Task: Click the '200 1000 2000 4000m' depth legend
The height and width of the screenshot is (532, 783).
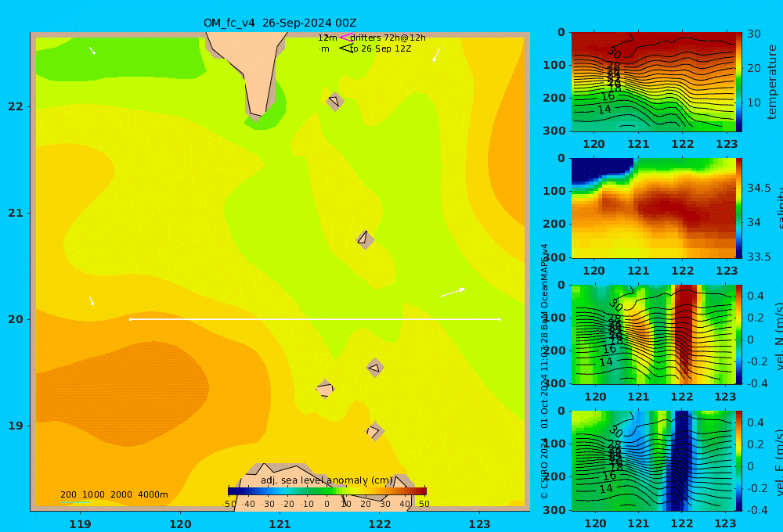Action: tap(114, 494)
